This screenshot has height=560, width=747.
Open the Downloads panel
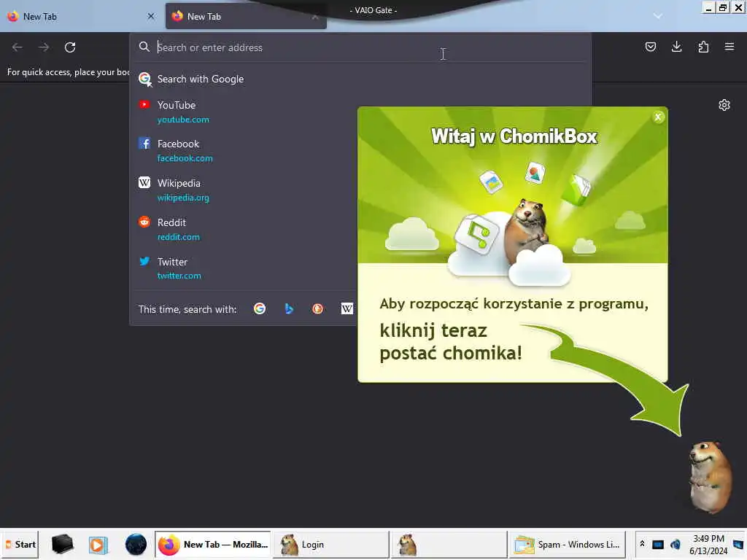(x=676, y=47)
